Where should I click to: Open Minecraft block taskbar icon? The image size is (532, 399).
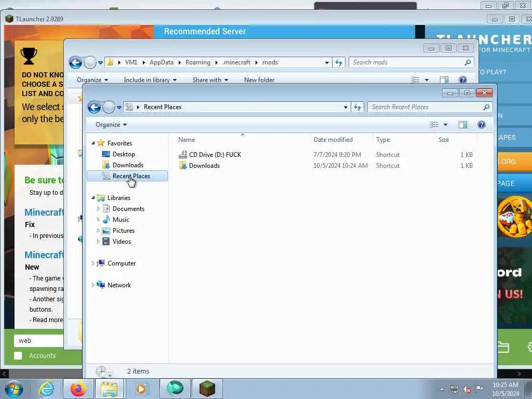pos(207,389)
